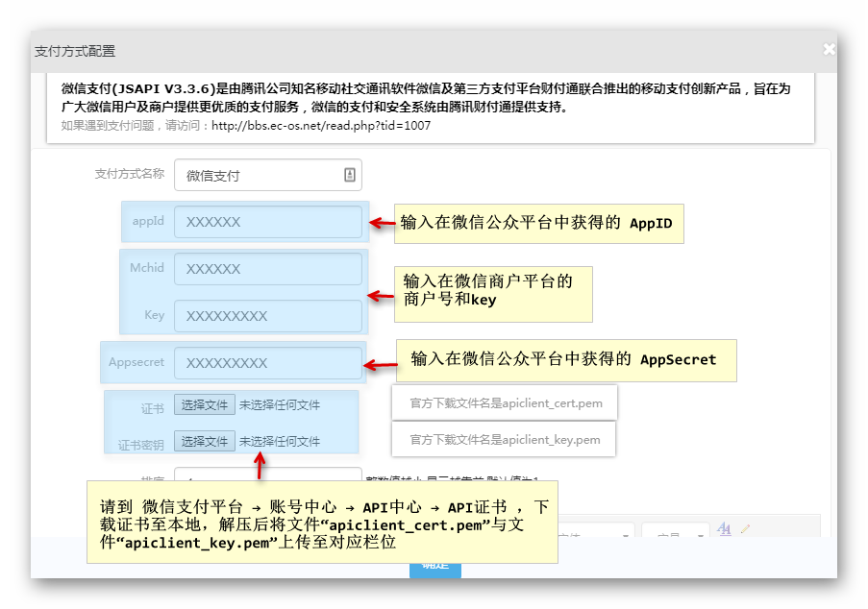Click 未选择任何文件 text in the 证书 row

point(280,405)
